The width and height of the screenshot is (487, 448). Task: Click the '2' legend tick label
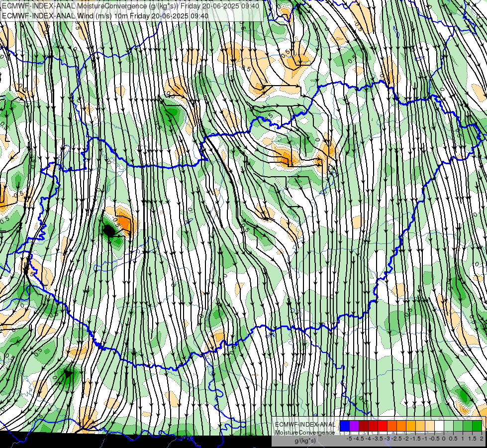click(482, 439)
